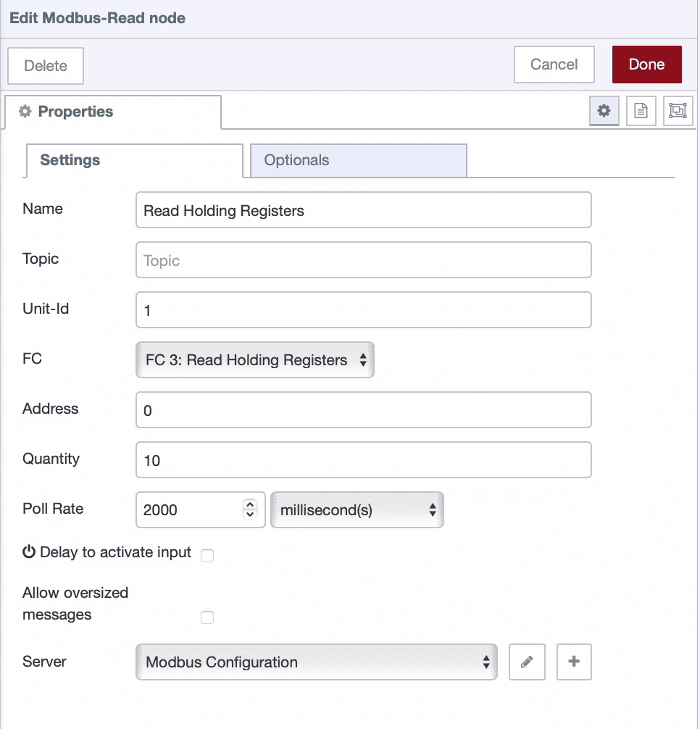Open the appearance settings icon
This screenshot has width=700, height=729.
(678, 111)
